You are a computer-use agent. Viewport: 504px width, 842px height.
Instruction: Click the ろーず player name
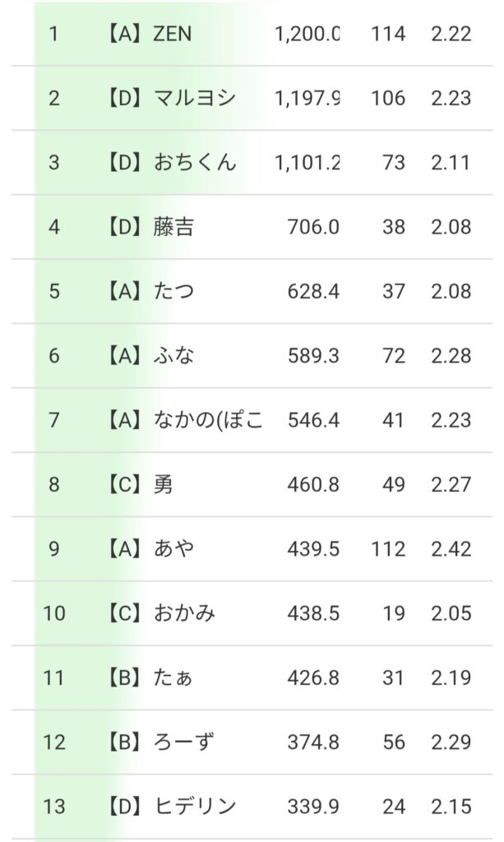[x=184, y=742]
